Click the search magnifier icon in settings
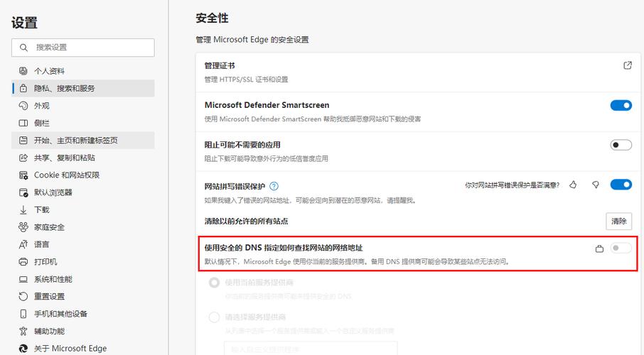The width and height of the screenshot is (644, 355). point(24,48)
